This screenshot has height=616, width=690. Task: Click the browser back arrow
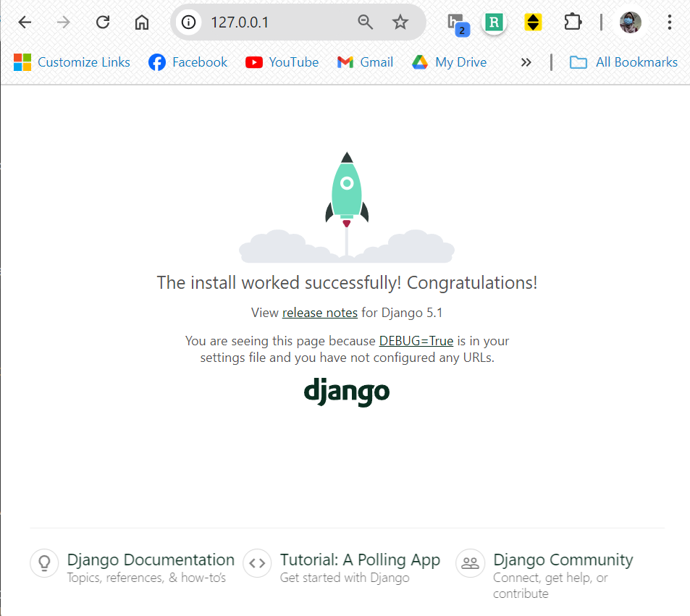point(25,22)
